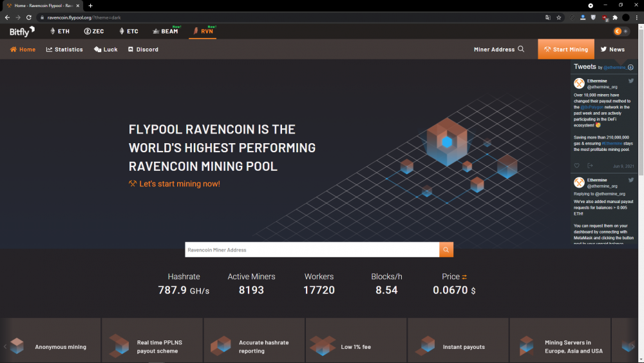Click Ethermine avatar on the first tweet
The image size is (644, 363).
[x=579, y=83]
